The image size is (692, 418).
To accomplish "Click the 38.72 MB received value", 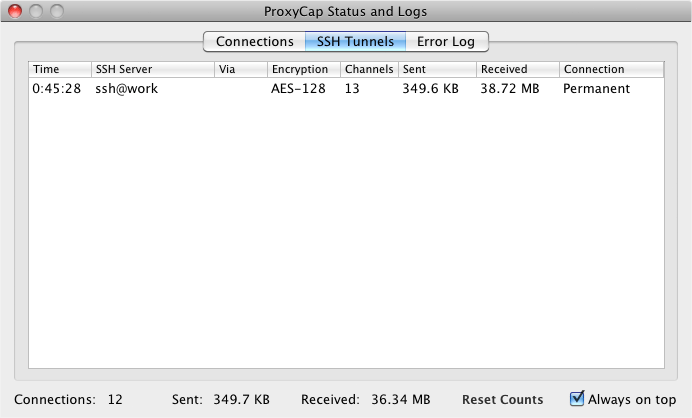I will coord(509,88).
